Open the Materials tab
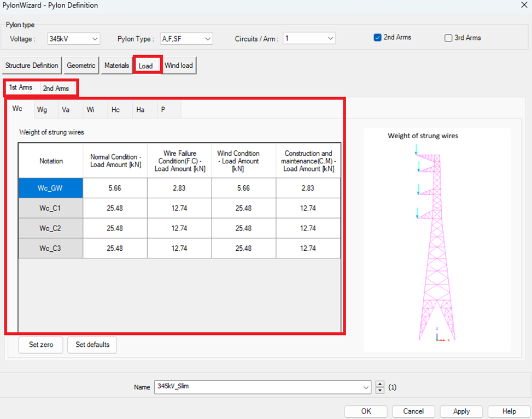532x419 pixels. coord(116,65)
